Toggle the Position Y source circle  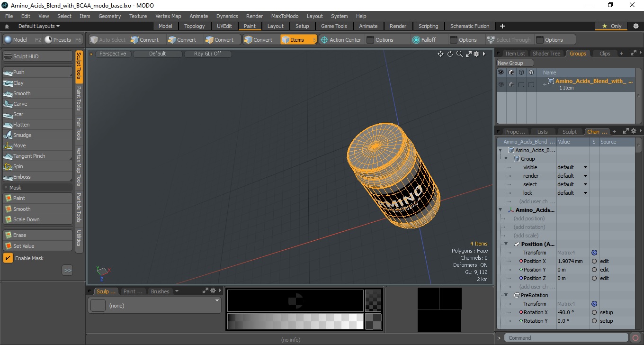coord(594,270)
